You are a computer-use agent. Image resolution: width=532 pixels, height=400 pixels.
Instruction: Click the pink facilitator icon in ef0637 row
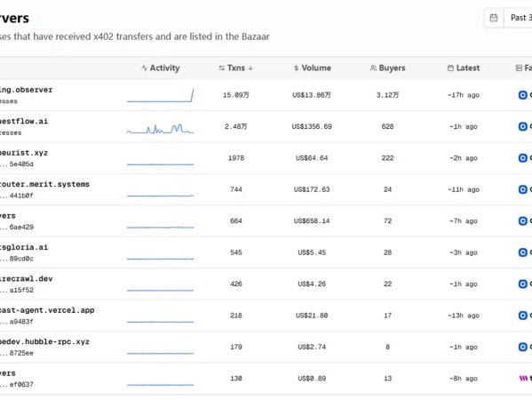click(523, 379)
